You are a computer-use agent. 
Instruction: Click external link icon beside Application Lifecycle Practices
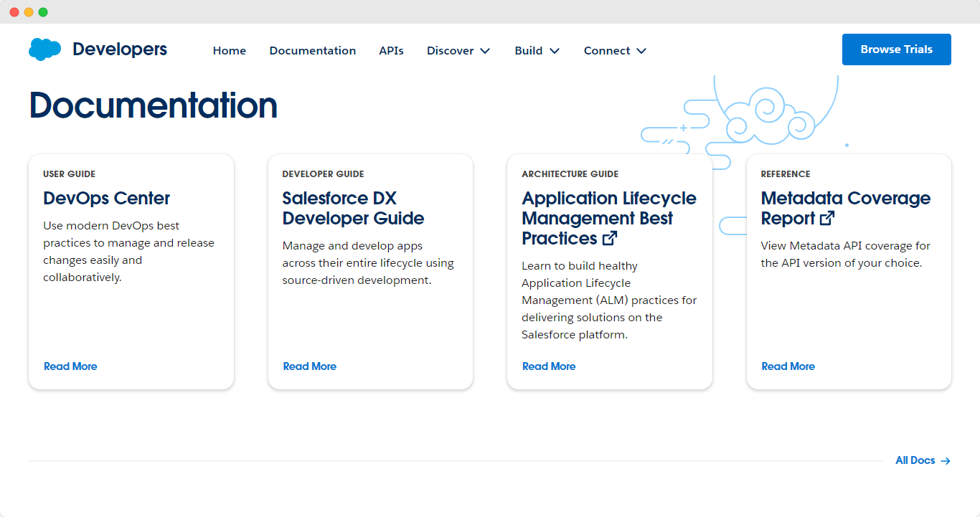pos(610,238)
